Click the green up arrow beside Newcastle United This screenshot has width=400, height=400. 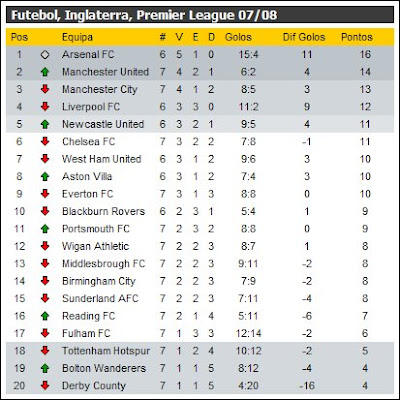click(45, 124)
